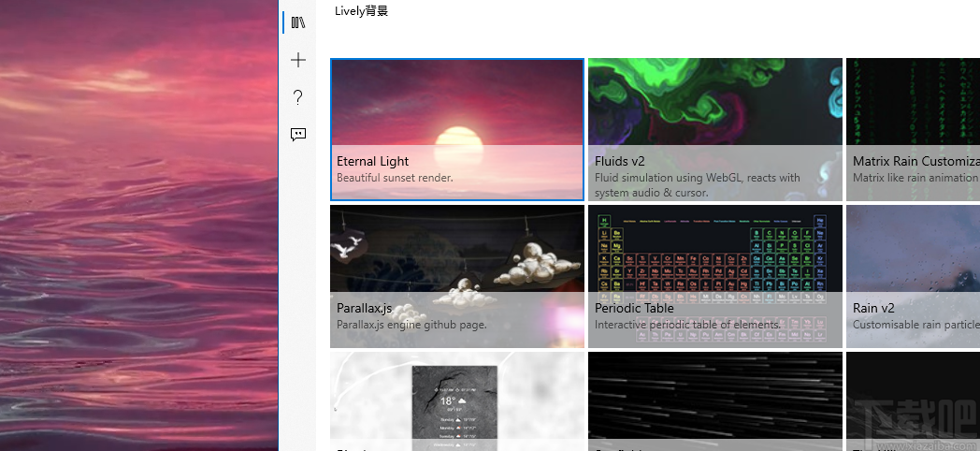Choose the Periodic Table wallpaper
This screenshot has height=451, width=980.
(x=715, y=276)
